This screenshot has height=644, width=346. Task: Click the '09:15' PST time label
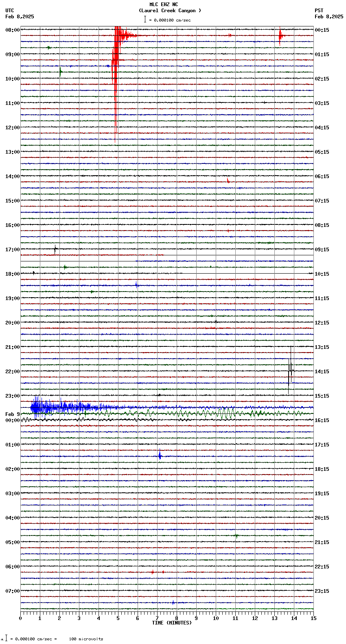pos(322,250)
